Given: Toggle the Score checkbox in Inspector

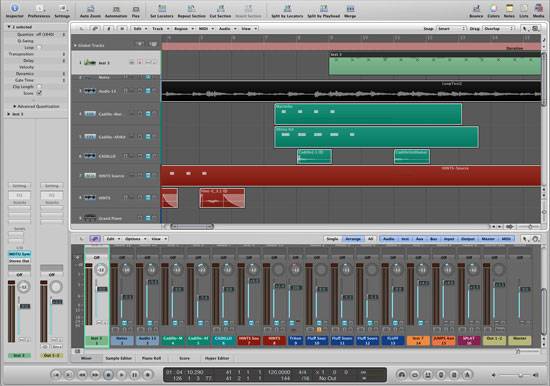Looking at the screenshot, I should tap(39, 93).
